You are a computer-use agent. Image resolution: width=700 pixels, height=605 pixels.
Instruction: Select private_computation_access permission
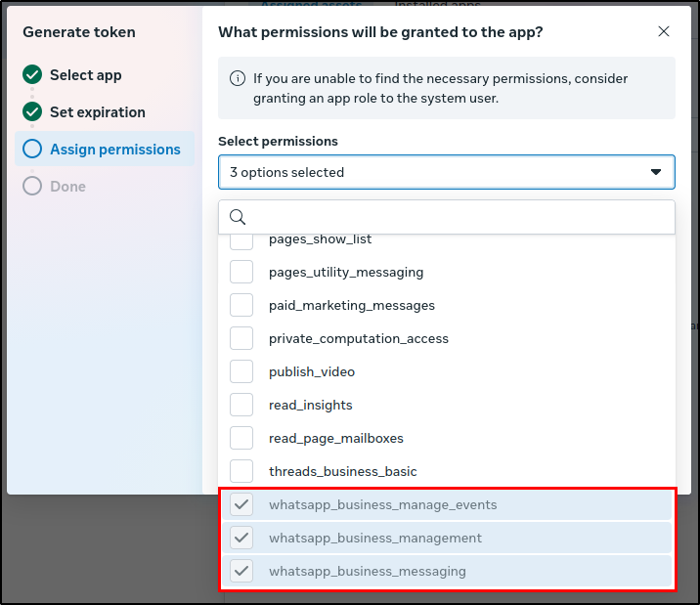pos(241,339)
